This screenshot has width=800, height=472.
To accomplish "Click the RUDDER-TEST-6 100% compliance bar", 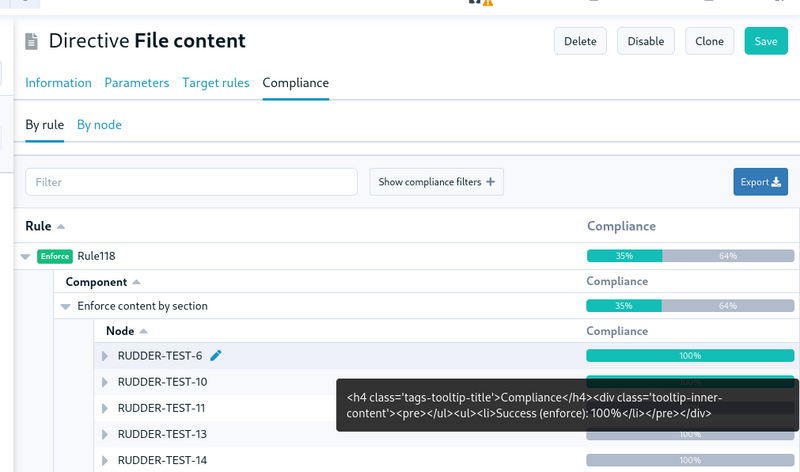I will click(690, 356).
